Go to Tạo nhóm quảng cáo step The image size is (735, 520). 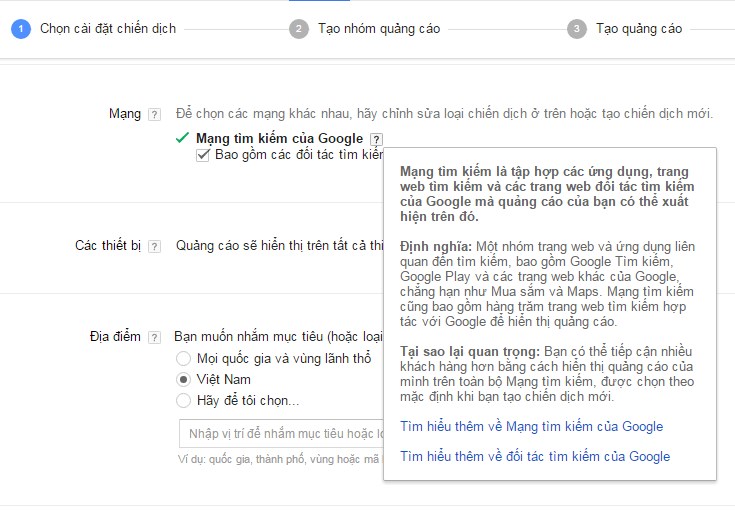[x=379, y=29]
